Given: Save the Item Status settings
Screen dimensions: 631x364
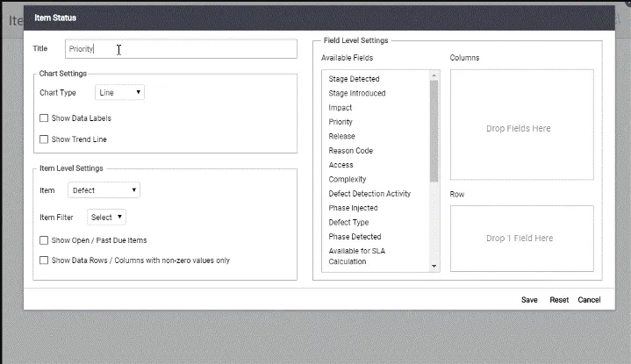Looking at the screenshot, I should [529, 300].
